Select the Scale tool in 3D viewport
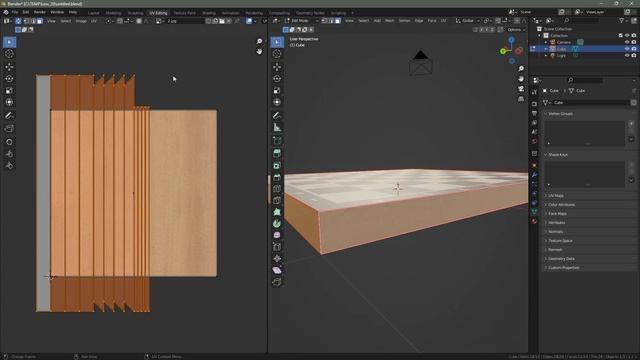Image resolution: width=640 pixels, height=360 pixels. click(x=277, y=90)
